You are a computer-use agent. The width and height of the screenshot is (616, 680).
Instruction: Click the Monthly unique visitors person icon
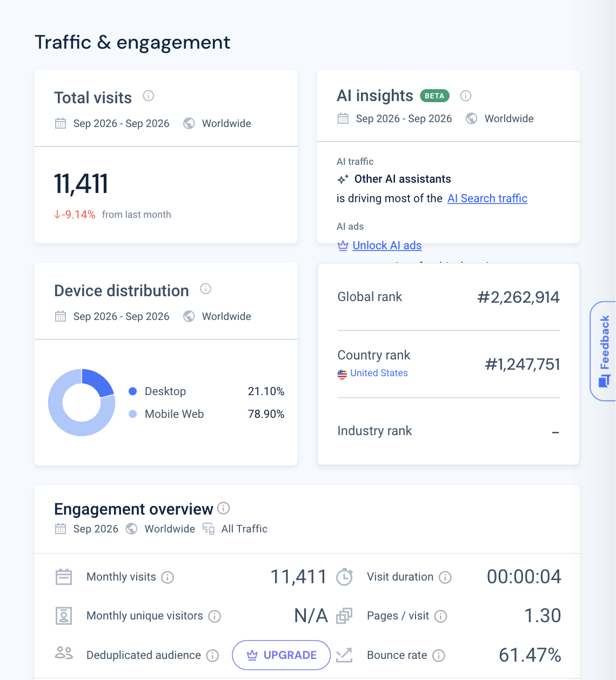point(64,616)
